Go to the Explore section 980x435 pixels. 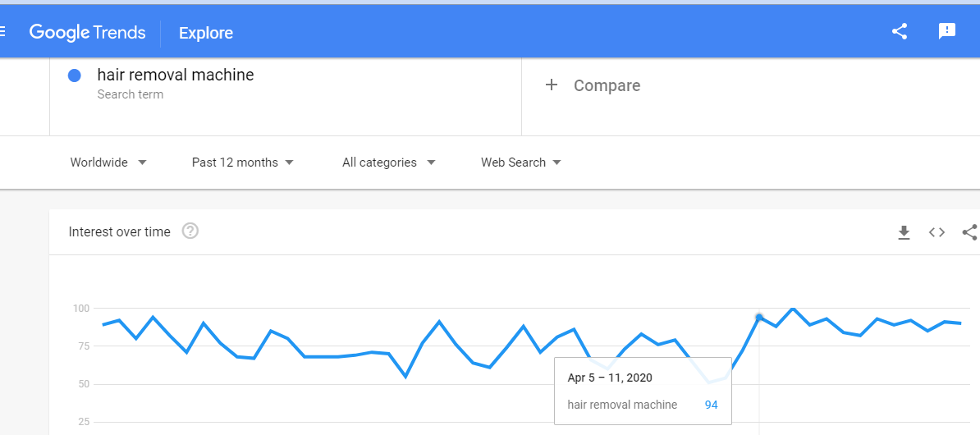click(206, 33)
